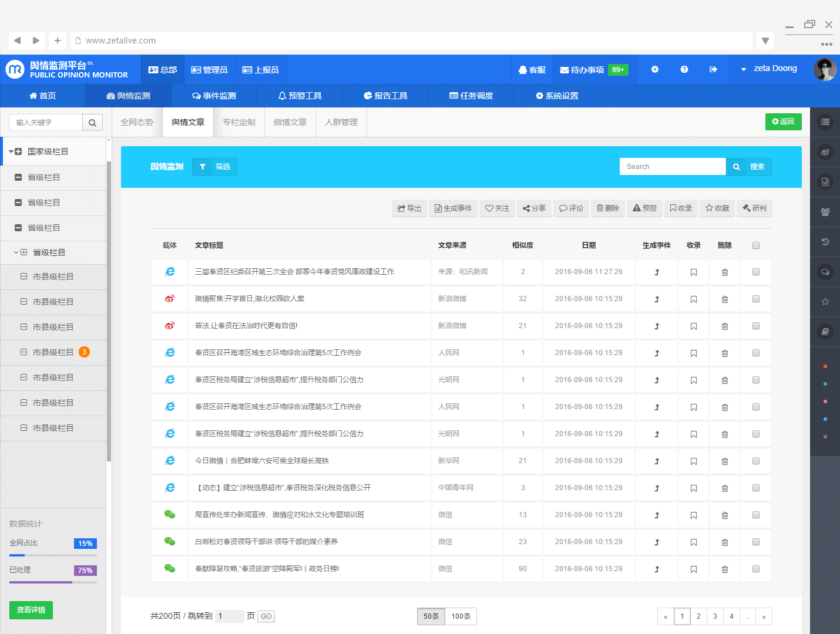The width and height of the screenshot is (840, 634).
Task: Click the list icon atop right sidebar
Action: tap(825, 122)
